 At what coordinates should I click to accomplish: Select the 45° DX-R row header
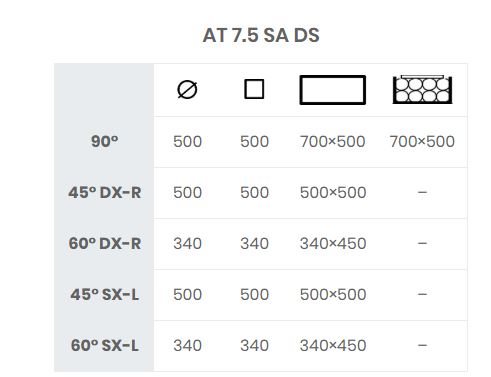[x=105, y=192]
